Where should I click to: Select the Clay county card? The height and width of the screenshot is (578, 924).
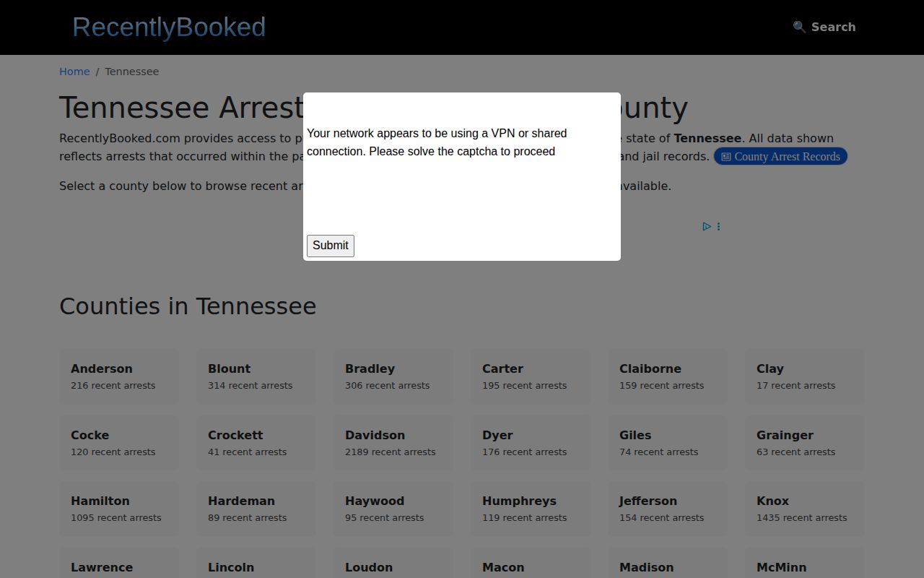[x=805, y=376]
